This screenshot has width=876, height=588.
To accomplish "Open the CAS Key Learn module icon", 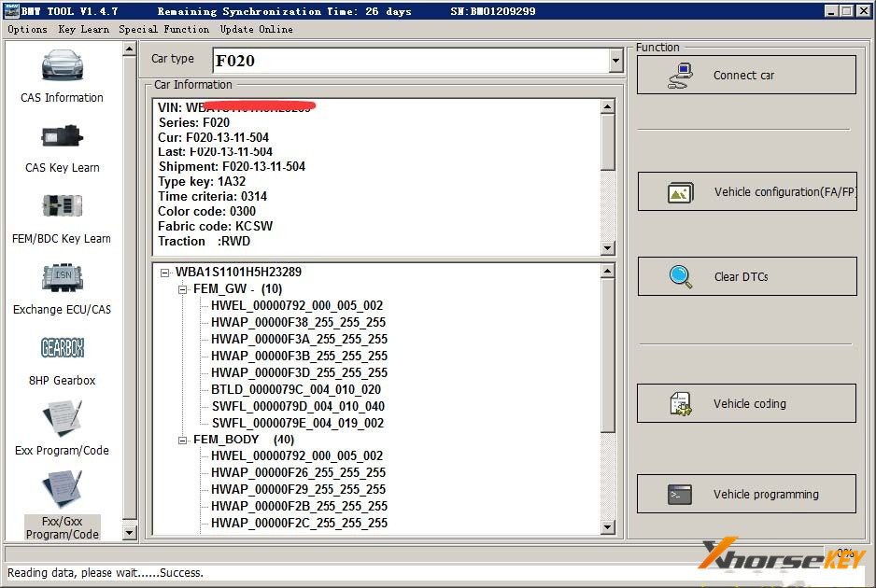I will click(x=62, y=136).
